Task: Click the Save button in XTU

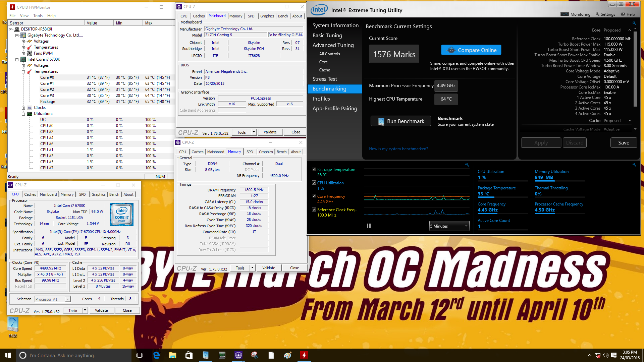Action: click(x=624, y=143)
